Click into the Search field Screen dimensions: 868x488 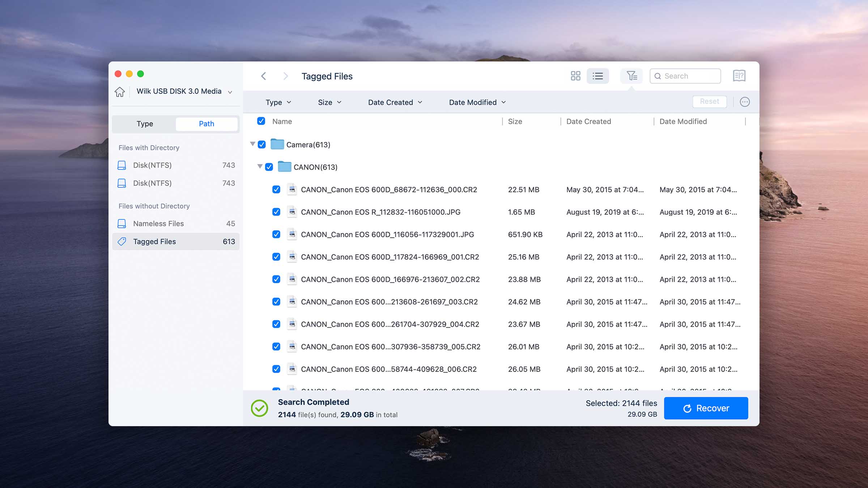685,76
